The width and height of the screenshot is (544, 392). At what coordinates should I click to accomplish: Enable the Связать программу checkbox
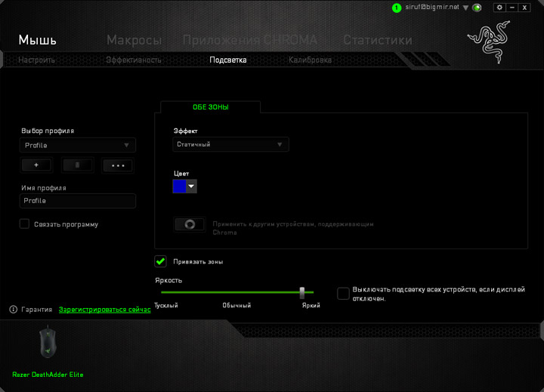pos(24,224)
